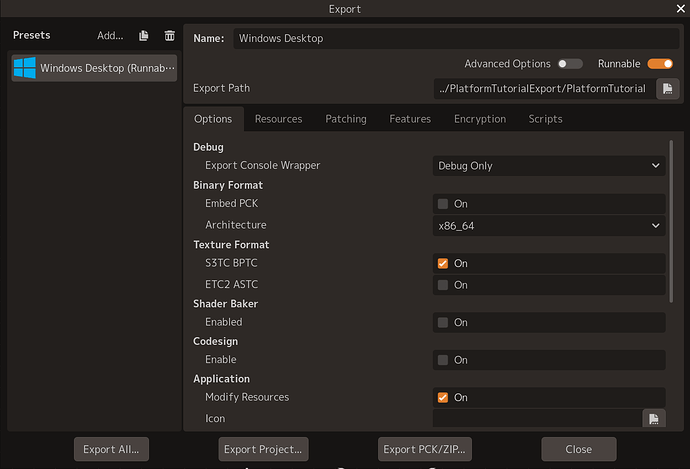690x469 pixels.
Task: Uncheck Modify Resources option
Action: (x=443, y=397)
